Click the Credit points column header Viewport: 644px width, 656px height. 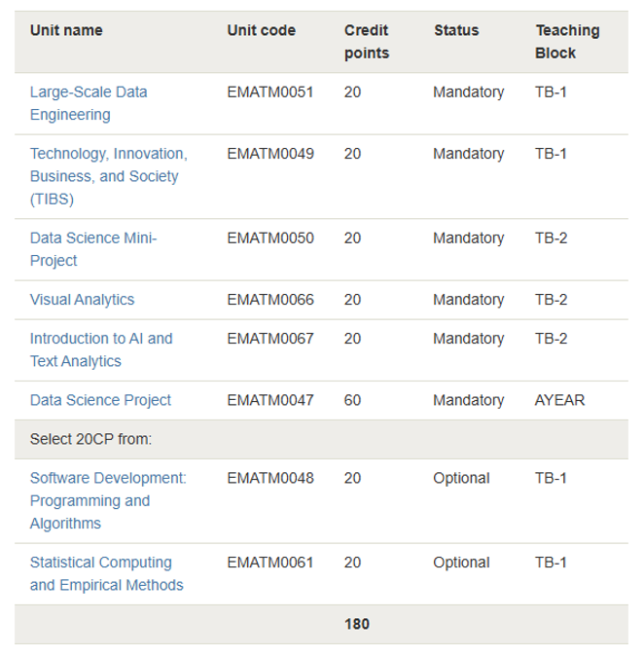367,42
